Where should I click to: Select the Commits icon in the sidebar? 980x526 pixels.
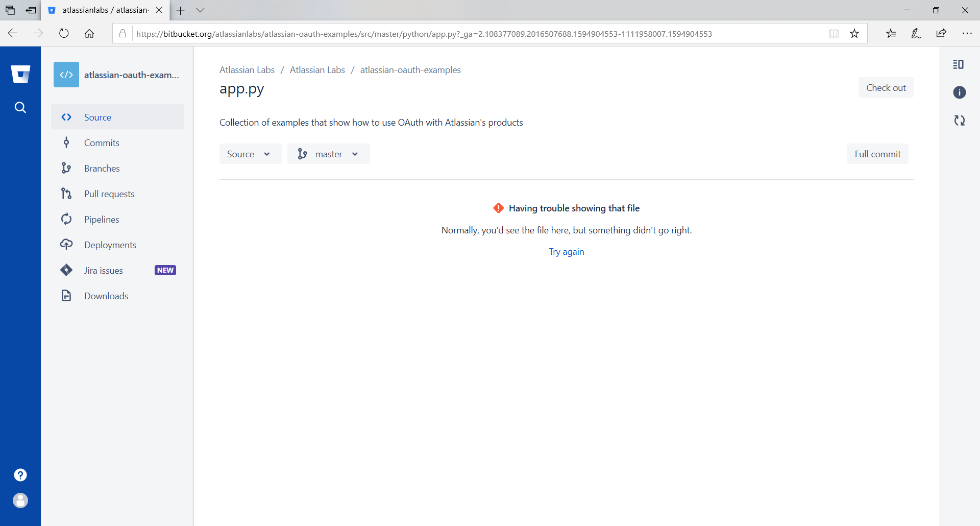[x=66, y=142]
